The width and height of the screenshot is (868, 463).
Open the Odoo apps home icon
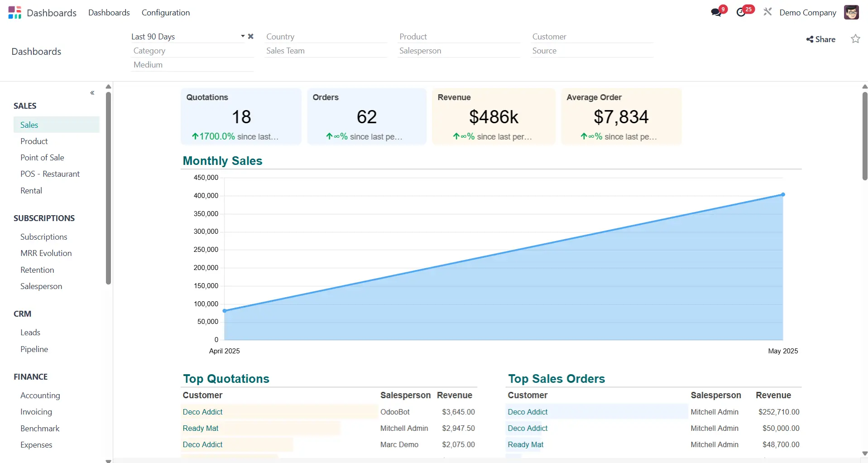click(14, 12)
